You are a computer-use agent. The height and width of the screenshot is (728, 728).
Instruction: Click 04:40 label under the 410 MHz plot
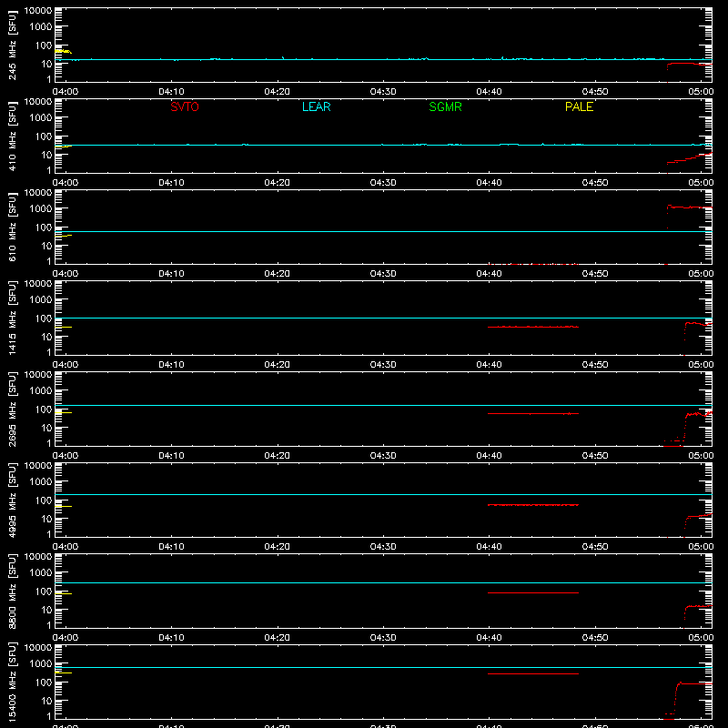pyautogui.click(x=489, y=183)
